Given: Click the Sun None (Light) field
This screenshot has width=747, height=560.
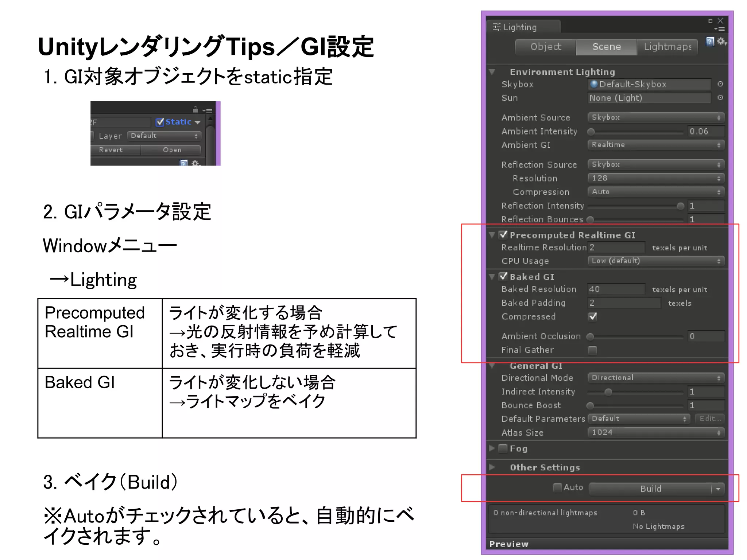Looking at the screenshot, I should click(x=649, y=98).
